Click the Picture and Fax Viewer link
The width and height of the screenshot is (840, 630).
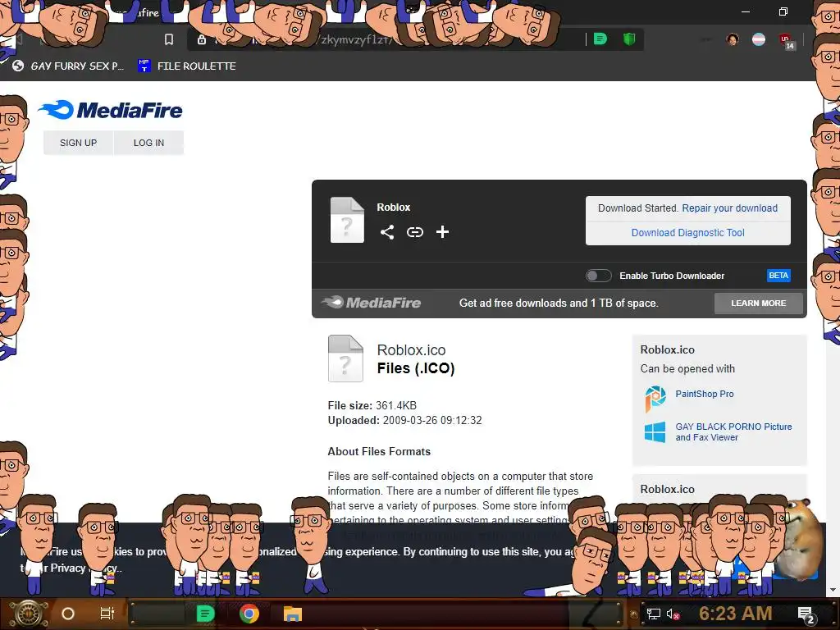(733, 431)
